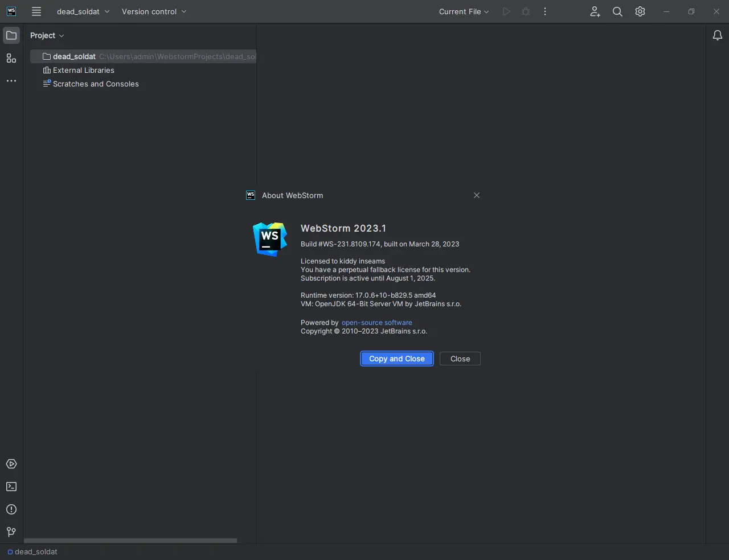Open the dead_soldat project dropdown
This screenshot has width=729, height=560.
click(83, 11)
